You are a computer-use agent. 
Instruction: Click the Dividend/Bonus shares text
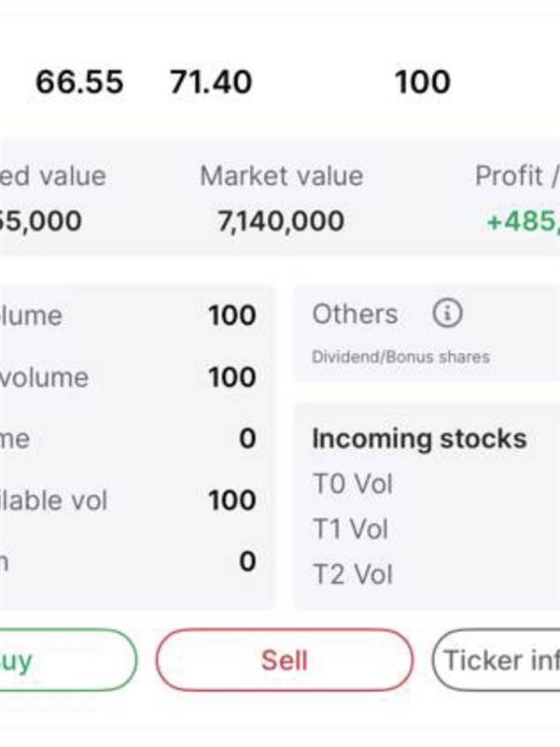pos(400,357)
